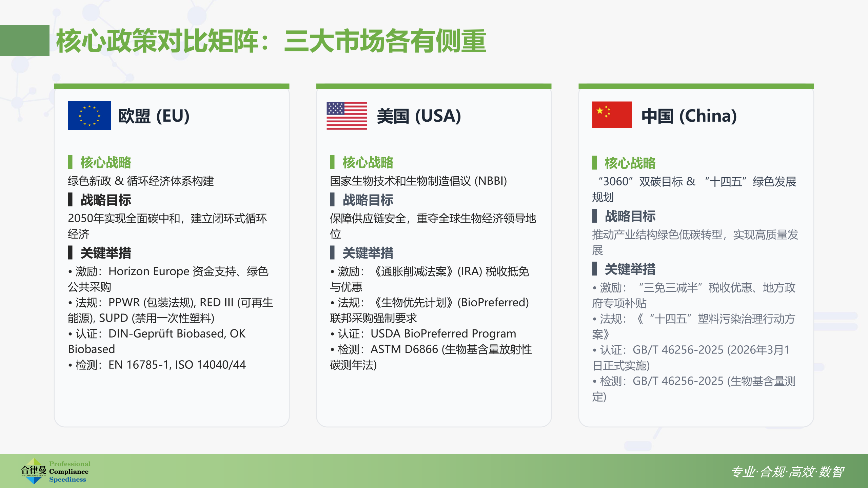
Task: Click the dark bar before USA 战略目标
Action: (x=332, y=199)
